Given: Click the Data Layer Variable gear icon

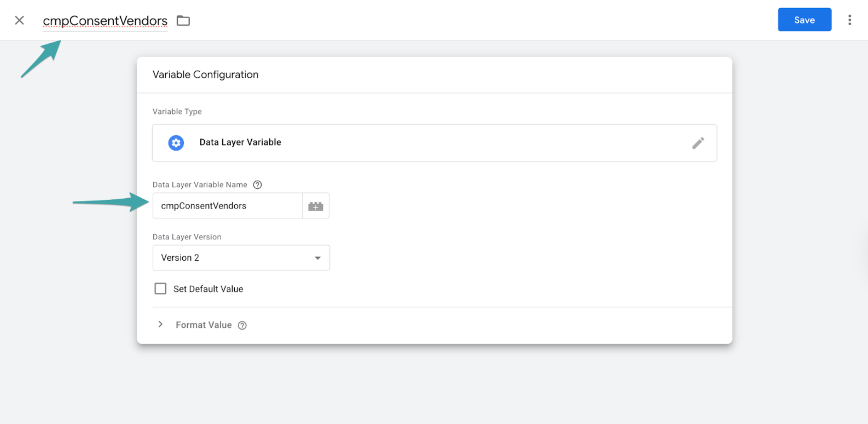Looking at the screenshot, I should click(176, 143).
